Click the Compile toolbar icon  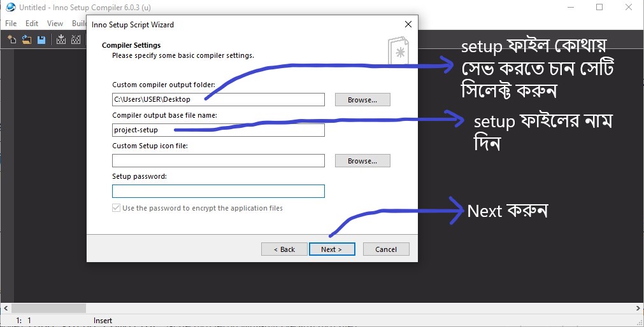[61, 39]
